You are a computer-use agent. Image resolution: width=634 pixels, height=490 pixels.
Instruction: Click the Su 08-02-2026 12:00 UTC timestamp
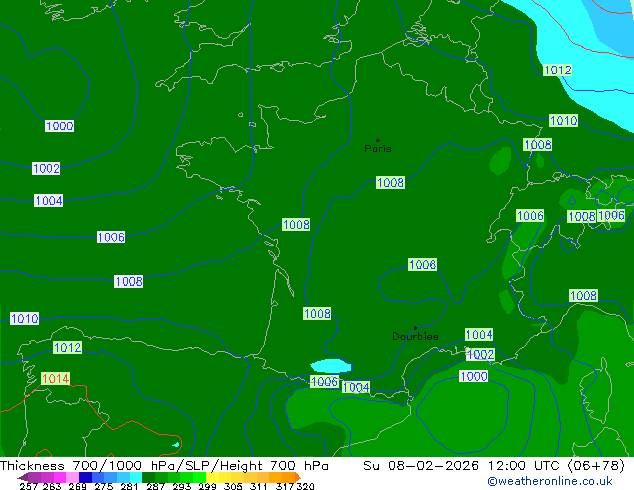coord(494,466)
